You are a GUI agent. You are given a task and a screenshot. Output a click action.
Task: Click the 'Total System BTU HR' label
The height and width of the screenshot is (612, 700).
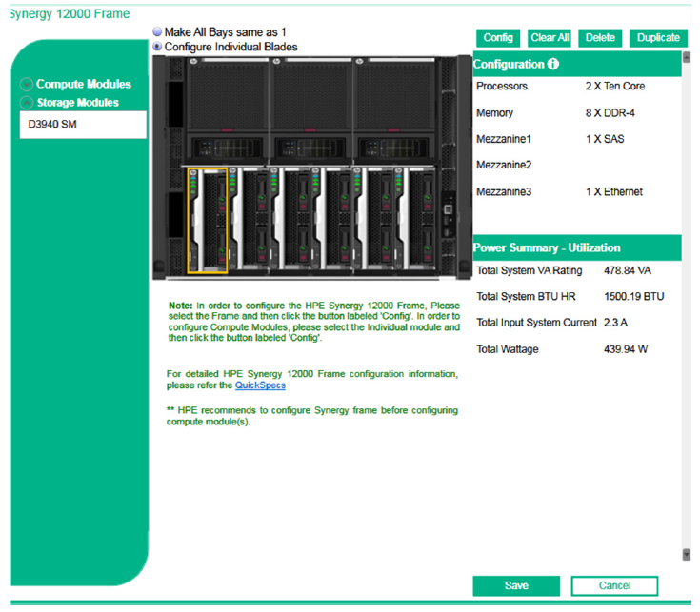(527, 297)
